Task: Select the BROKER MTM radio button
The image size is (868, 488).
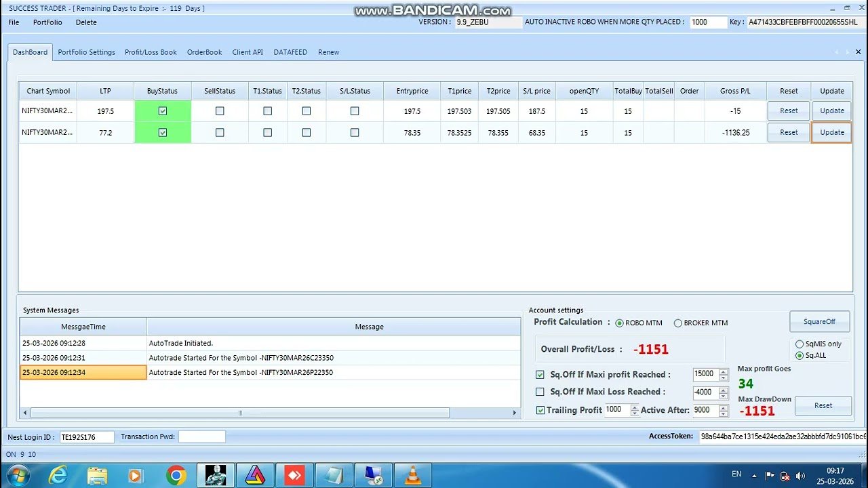Action: tap(678, 323)
